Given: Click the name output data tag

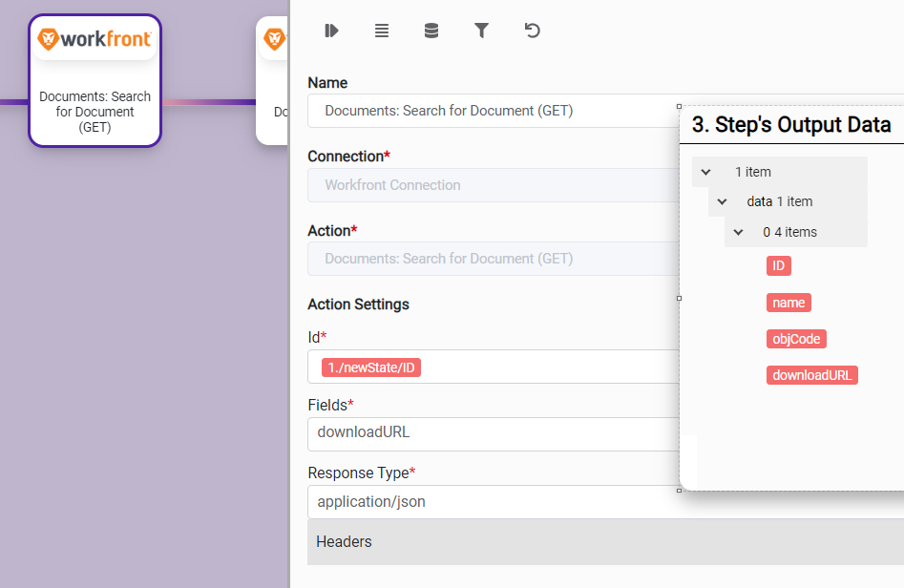Looking at the screenshot, I should coord(788,303).
